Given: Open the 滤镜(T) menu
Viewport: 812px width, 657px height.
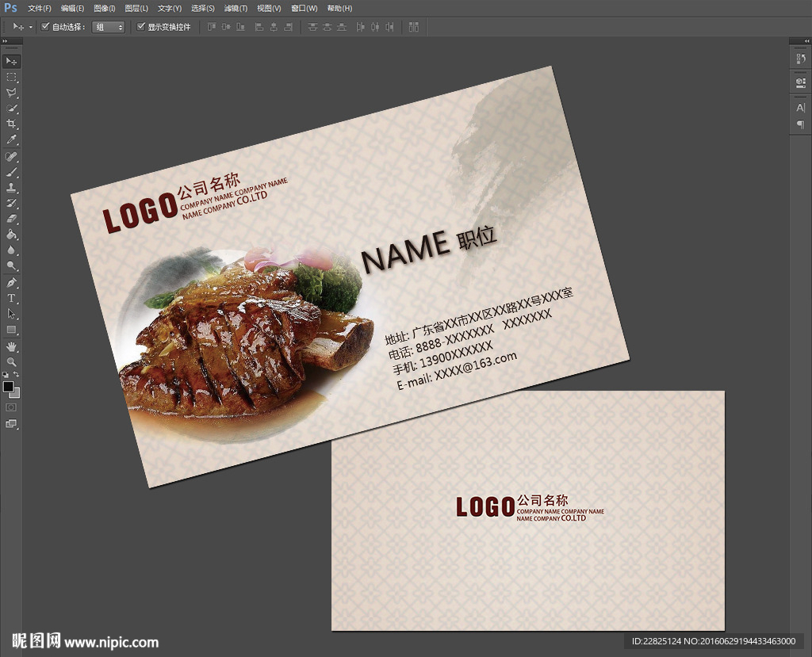Looking at the screenshot, I should 236,8.
